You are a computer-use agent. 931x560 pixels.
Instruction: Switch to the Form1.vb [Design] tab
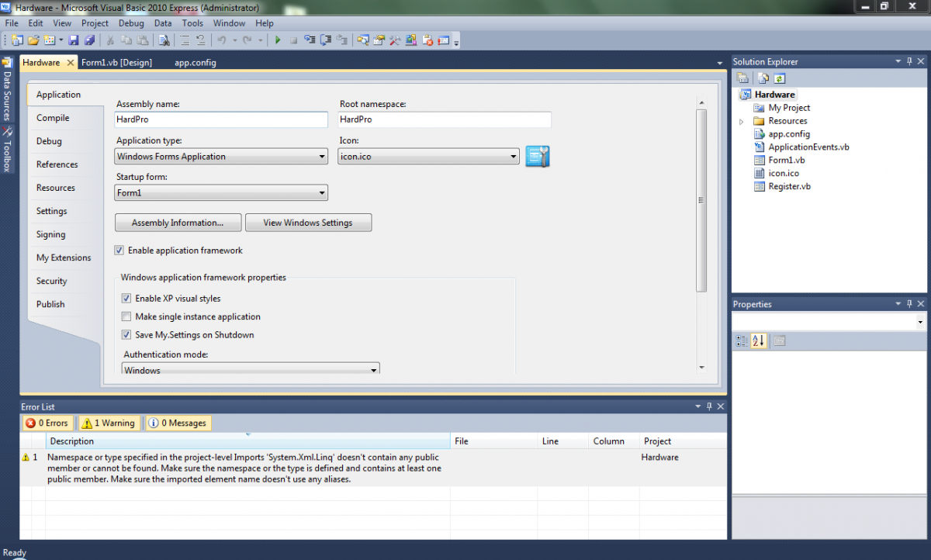[x=116, y=62]
